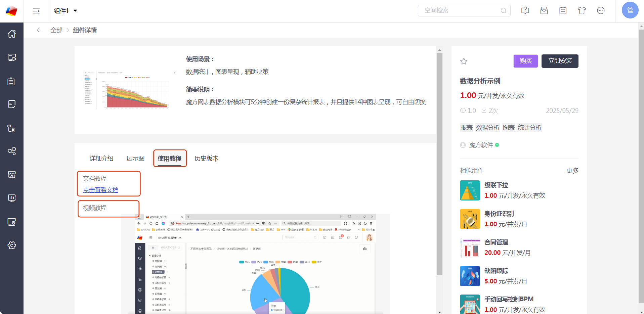The height and width of the screenshot is (314, 644).
Task: Open the 身份证识别 component thumbnail
Action: [x=470, y=219]
